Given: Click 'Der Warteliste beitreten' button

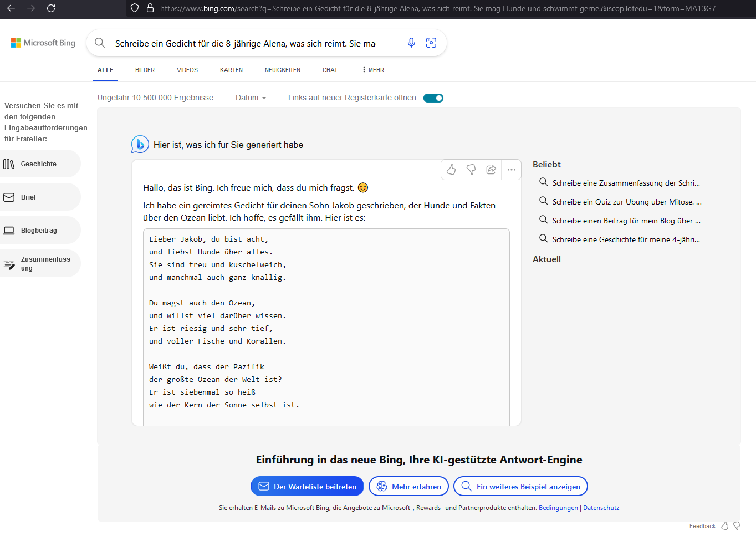Looking at the screenshot, I should point(307,486).
